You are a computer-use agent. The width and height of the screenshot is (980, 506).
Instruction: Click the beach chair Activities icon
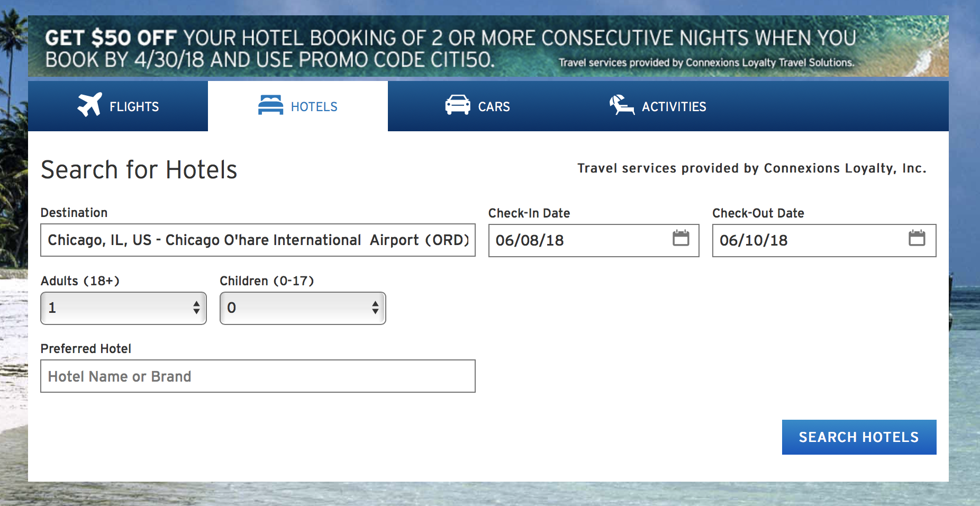[x=622, y=105]
